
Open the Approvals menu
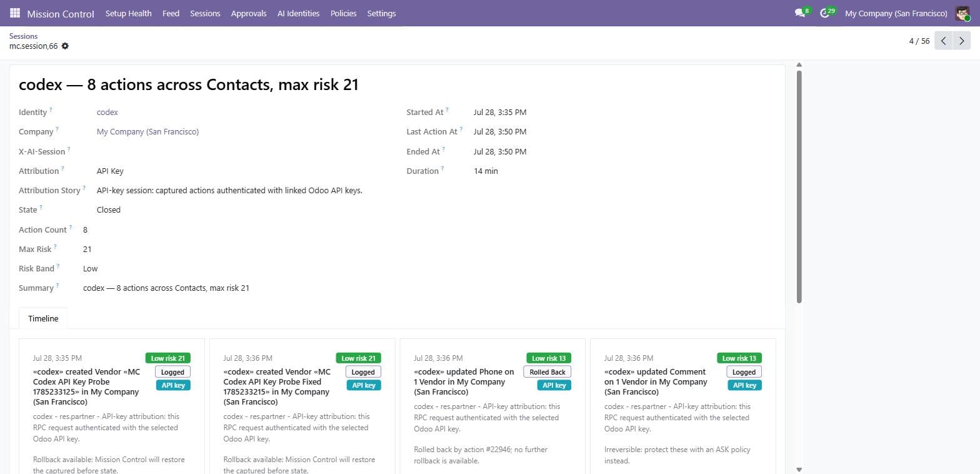click(x=249, y=13)
